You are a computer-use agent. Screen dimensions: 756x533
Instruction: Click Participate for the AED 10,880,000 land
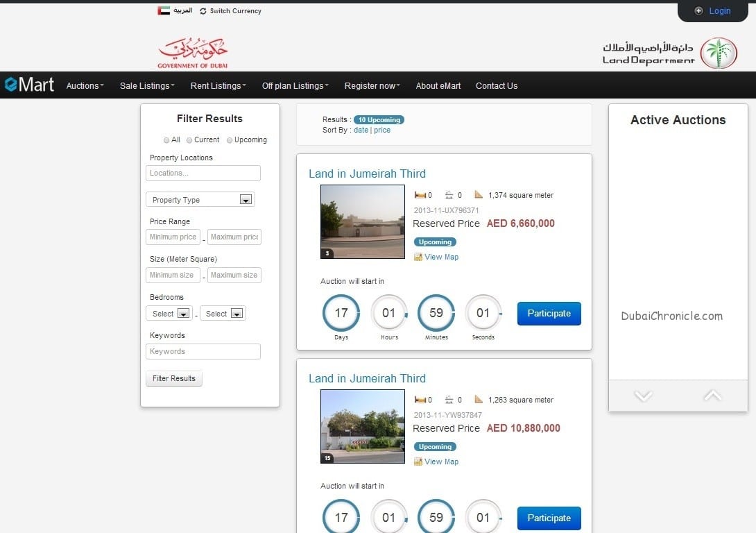(549, 518)
